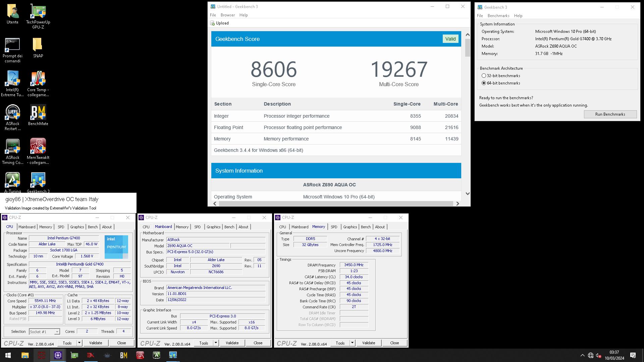Open Geekbench 3 desktop shortcut
Image resolution: width=644 pixels, height=362 pixels.
click(x=38, y=183)
